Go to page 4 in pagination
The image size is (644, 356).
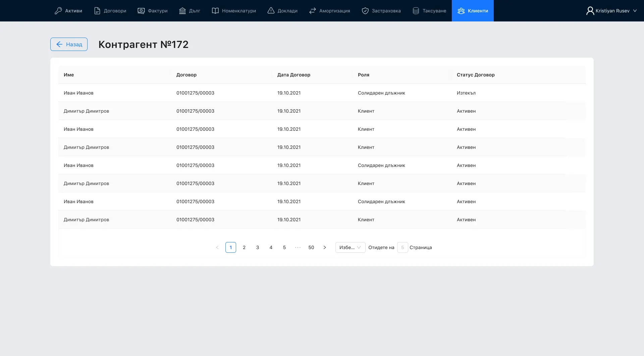click(x=271, y=247)
